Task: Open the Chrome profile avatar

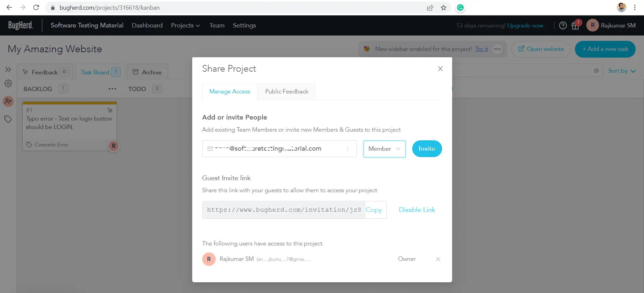Action: 621,7
